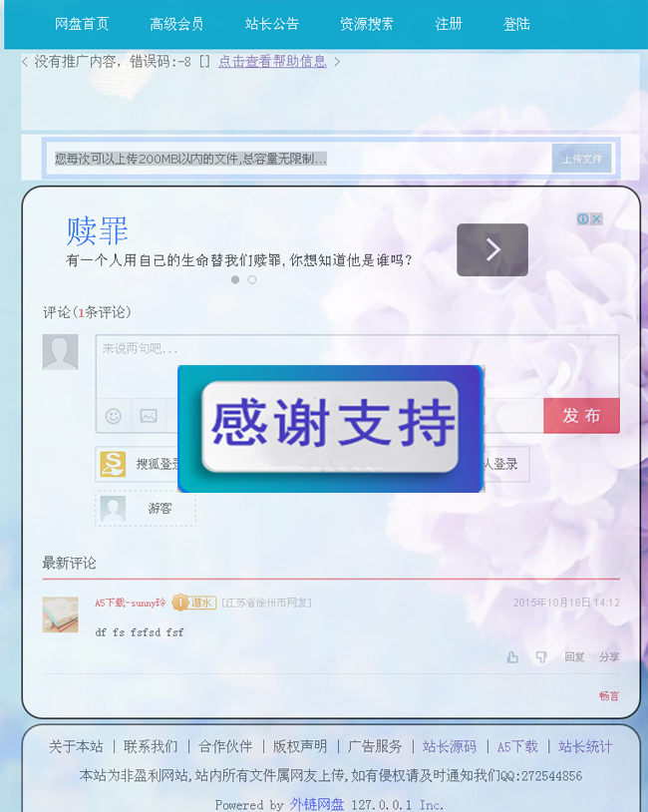Image resolution: width=648 pixels, height=812 pixels.
Task: Click the left chevron before promo text
Action: pyautogui.click(x=25, y=62)
